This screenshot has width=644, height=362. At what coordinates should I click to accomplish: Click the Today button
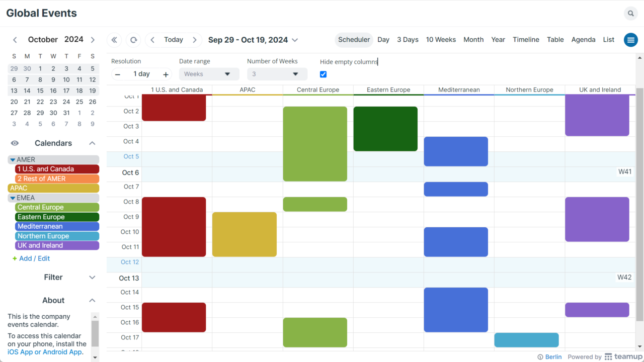click(x=174, y=40)
